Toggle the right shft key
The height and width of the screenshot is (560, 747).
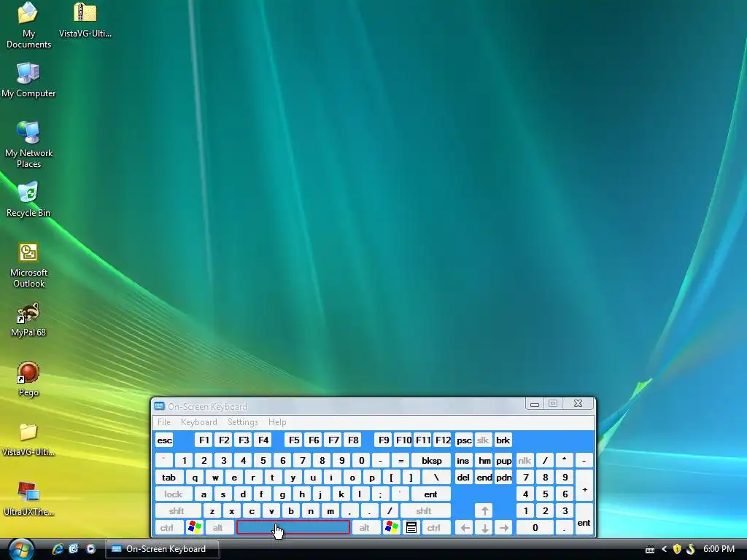click(x=424, y=510)
